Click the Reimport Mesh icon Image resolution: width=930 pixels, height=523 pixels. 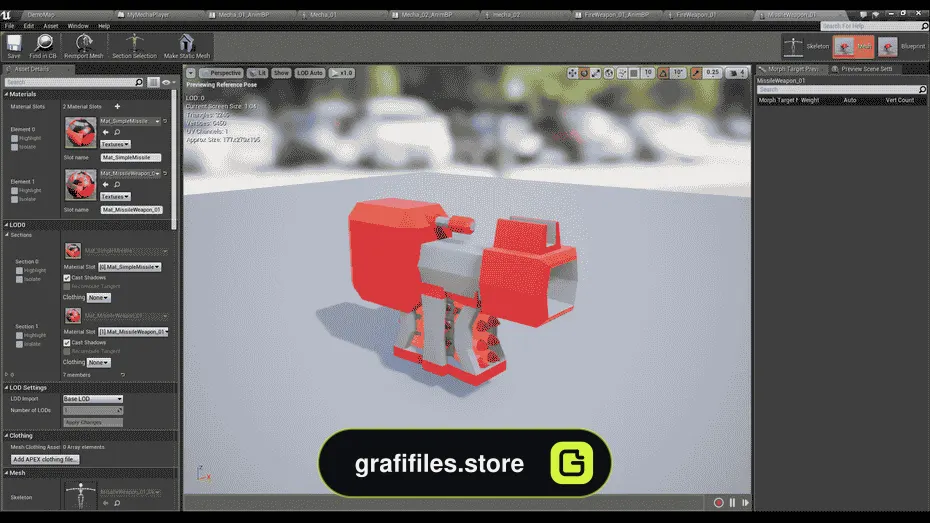[x=84, y=46]
